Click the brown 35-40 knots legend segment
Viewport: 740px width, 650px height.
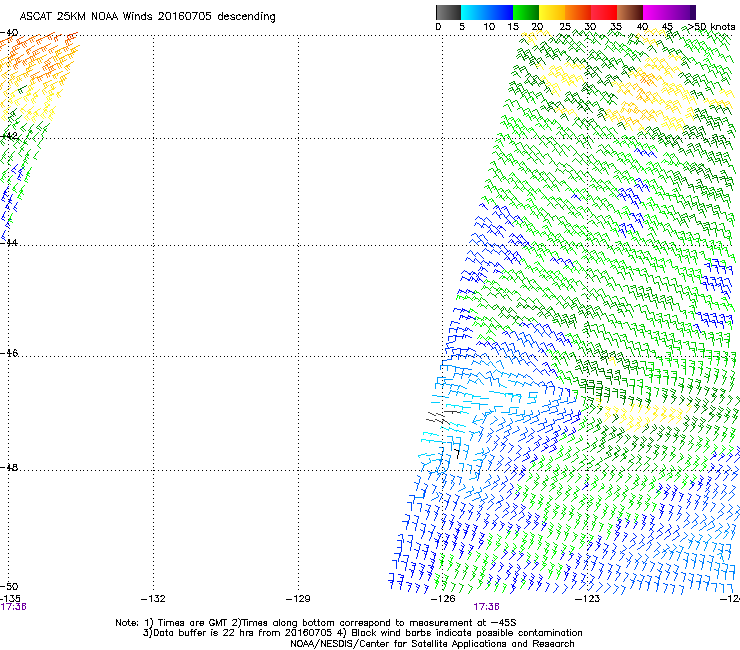630,12
